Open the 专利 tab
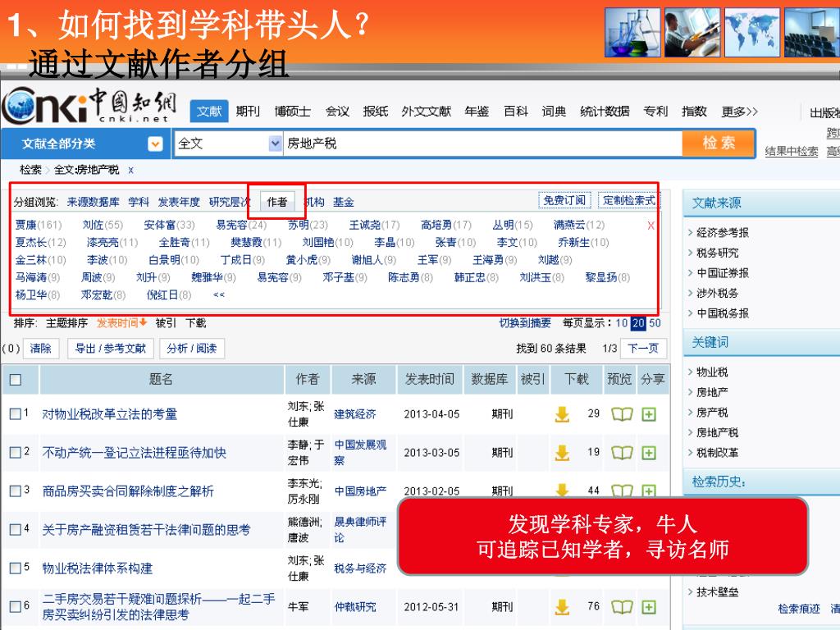Image resolution: width=840 pixels, height=630 pixels. pyautogui.click(x=655, y=112)
